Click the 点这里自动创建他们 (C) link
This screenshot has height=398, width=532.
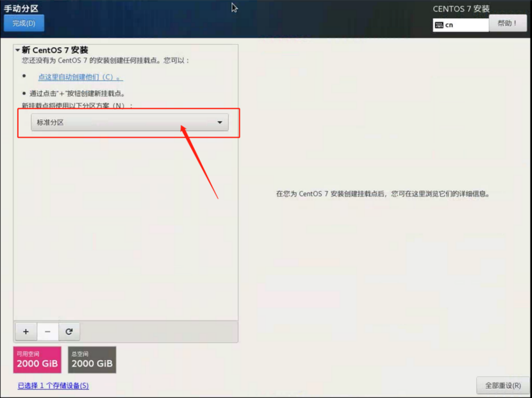click(80, 77)
